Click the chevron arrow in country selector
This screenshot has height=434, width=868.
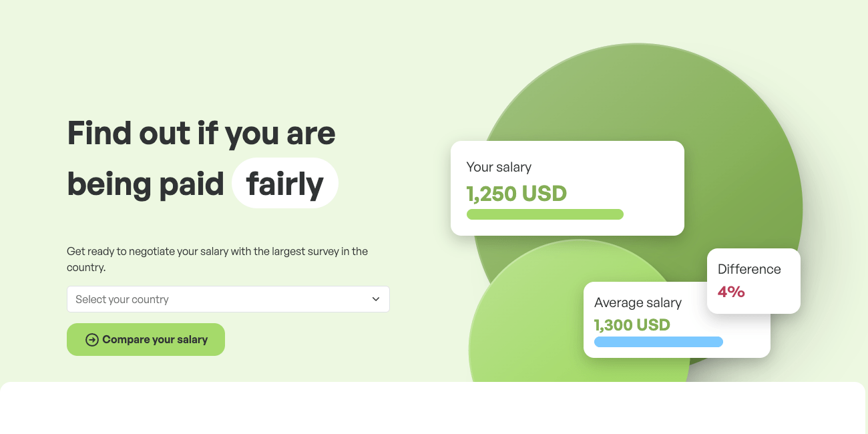tap(376, 299)
